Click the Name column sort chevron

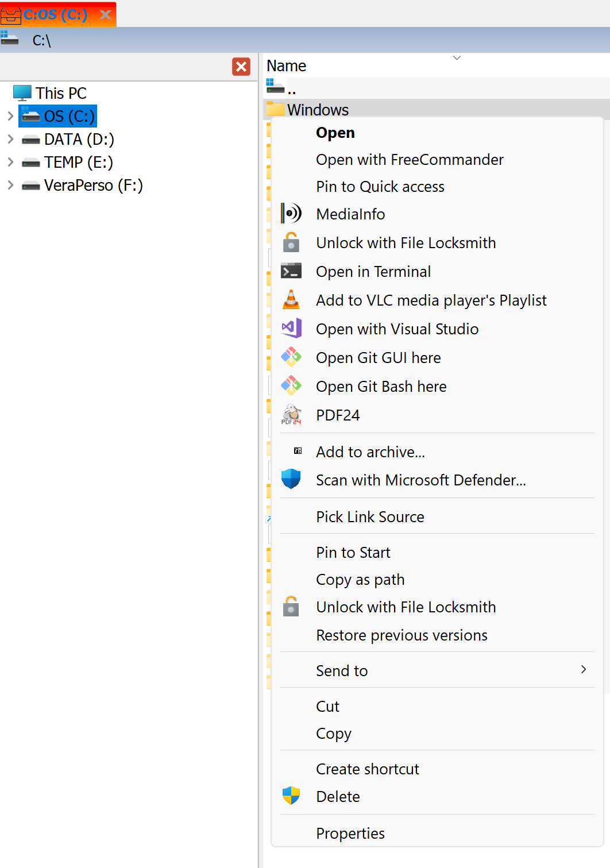[x=457, y=57]
